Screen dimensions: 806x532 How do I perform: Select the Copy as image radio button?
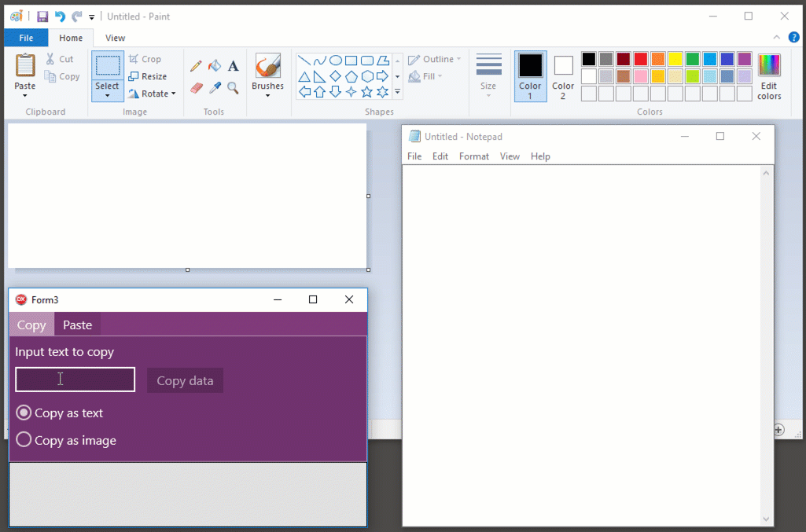[x=24, y=439]
